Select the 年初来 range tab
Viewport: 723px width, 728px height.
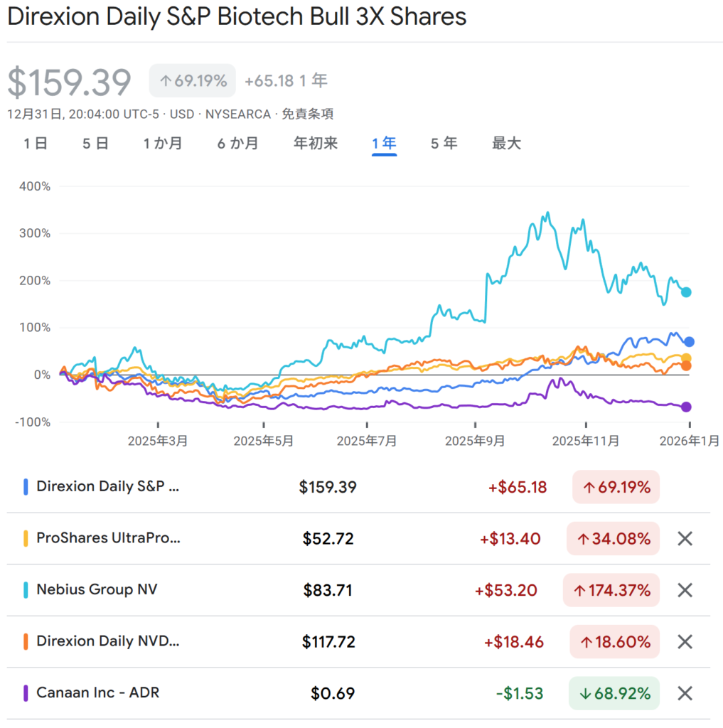(x=316, y=144)
